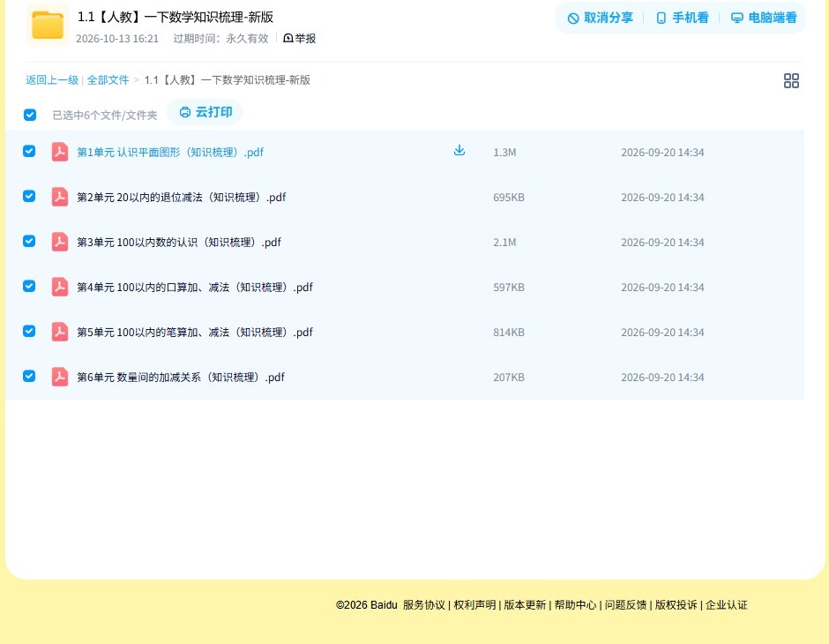The image size is (829, 644).
Task: Click file size 2.1M
Action: 504,242
